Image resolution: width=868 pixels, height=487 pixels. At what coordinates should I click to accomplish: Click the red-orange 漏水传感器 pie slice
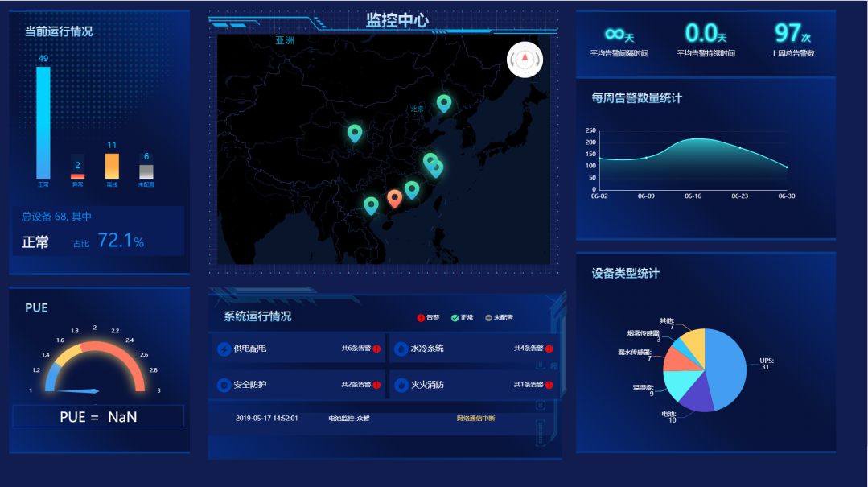tap(679, 361)
